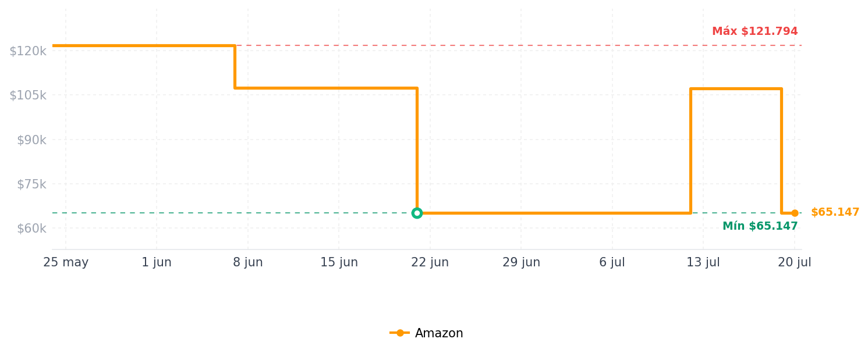Click the orange Amazon legend marker icon
868x353 pixels.
[400, 333]
